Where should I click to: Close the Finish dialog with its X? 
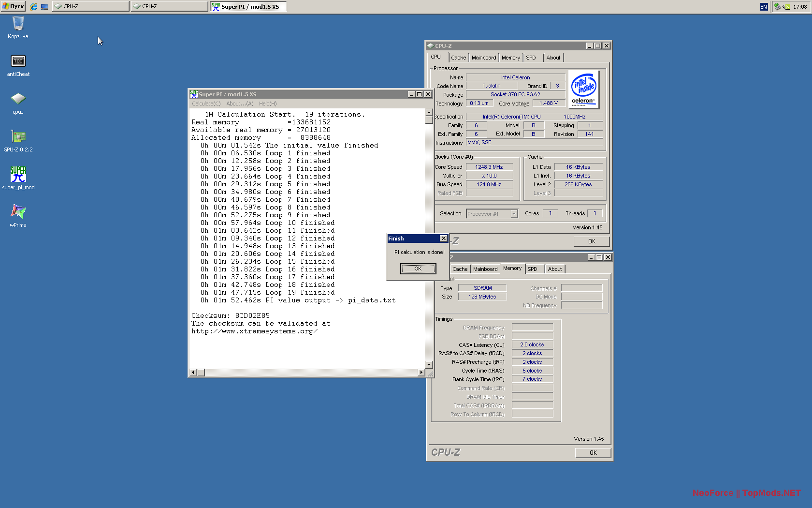(x=443, y=239)
